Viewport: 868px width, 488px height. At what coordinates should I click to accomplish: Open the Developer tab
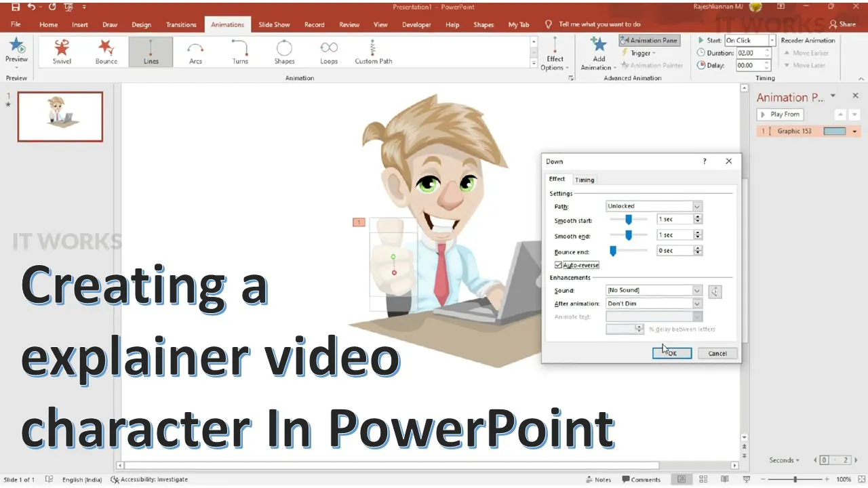[x=416, y=24]
